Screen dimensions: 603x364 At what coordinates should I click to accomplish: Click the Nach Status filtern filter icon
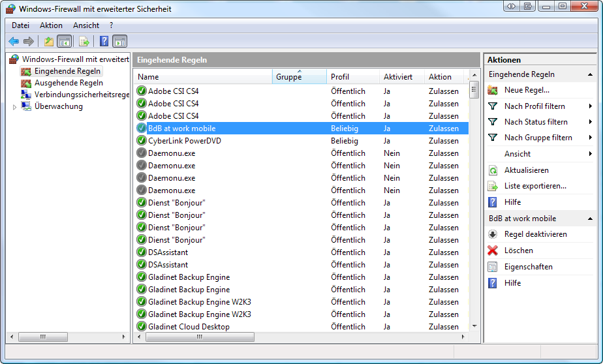pos(493,122)
